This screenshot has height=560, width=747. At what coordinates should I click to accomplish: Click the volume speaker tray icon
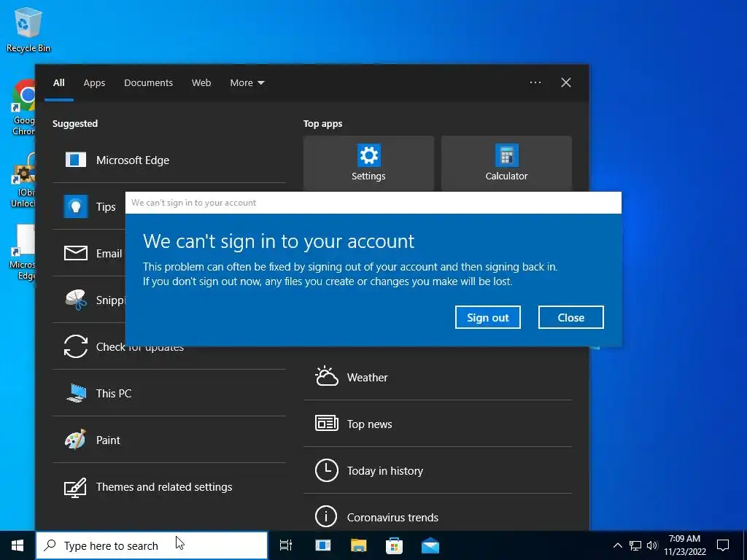pyautogui.click(x=652, y=545)
